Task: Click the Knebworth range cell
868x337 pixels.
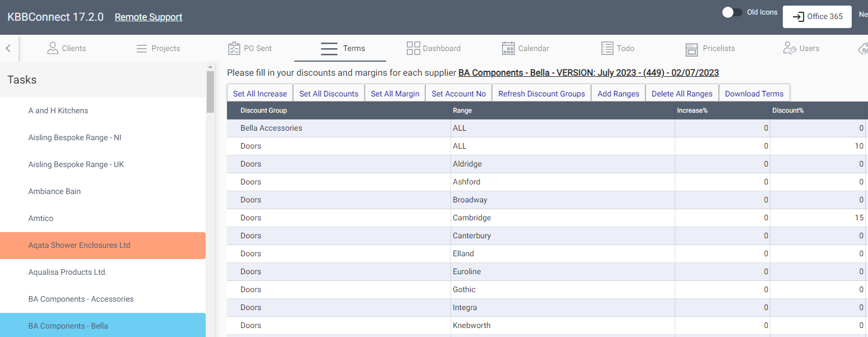Action: [563, 326]
